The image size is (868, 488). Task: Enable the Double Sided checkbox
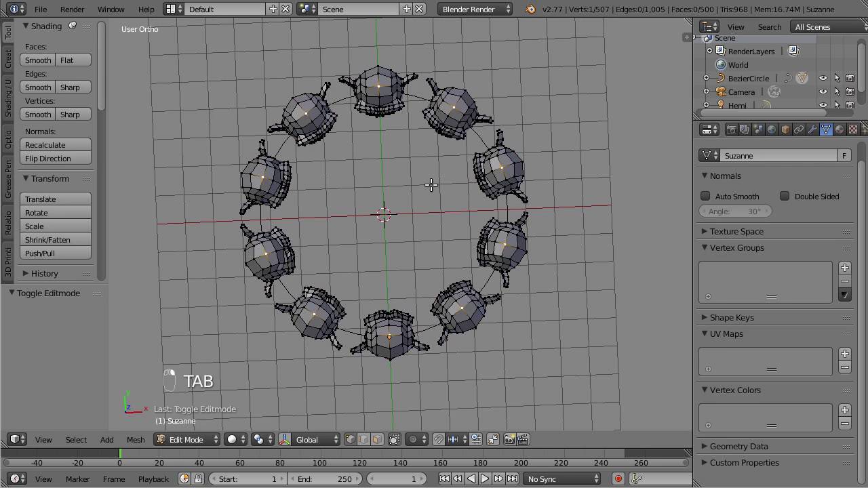[785, 197]
